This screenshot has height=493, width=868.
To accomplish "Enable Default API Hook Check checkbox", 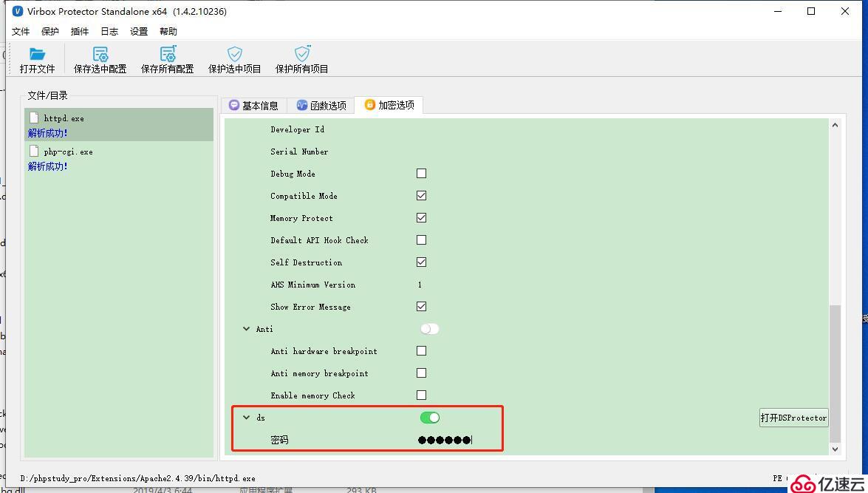I will (x=421, y=240).
